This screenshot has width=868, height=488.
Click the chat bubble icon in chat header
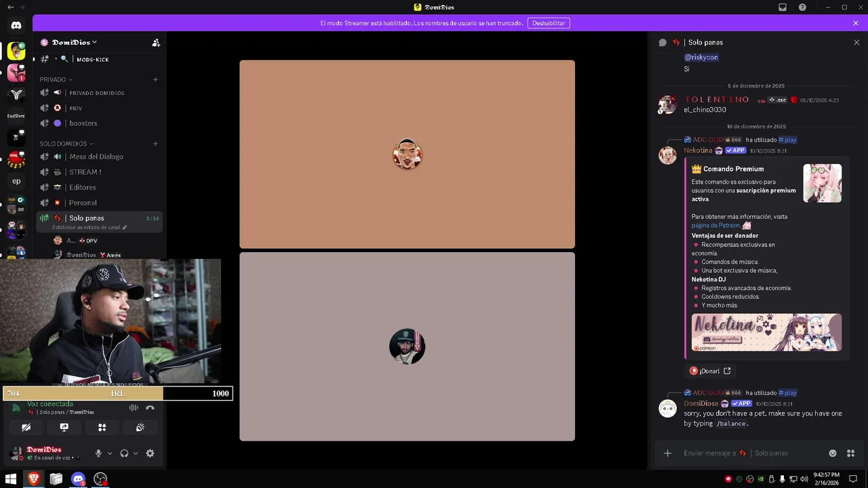point(663,42)
